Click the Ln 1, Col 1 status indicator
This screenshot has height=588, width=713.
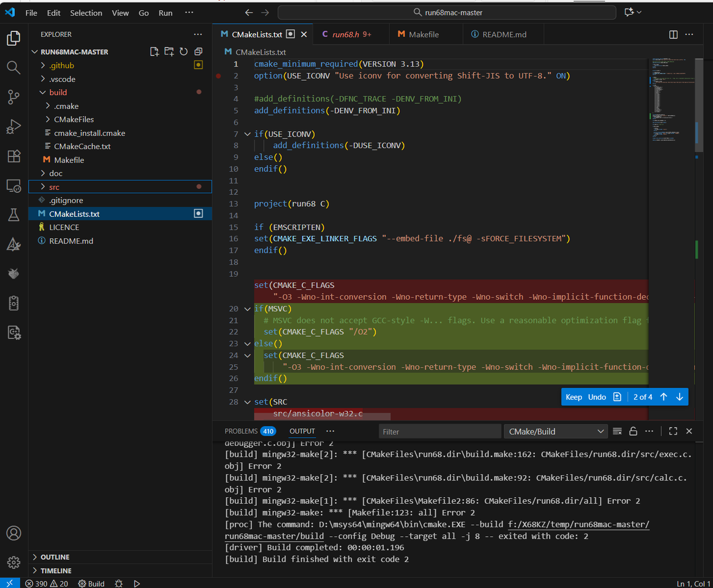[693, 583]
